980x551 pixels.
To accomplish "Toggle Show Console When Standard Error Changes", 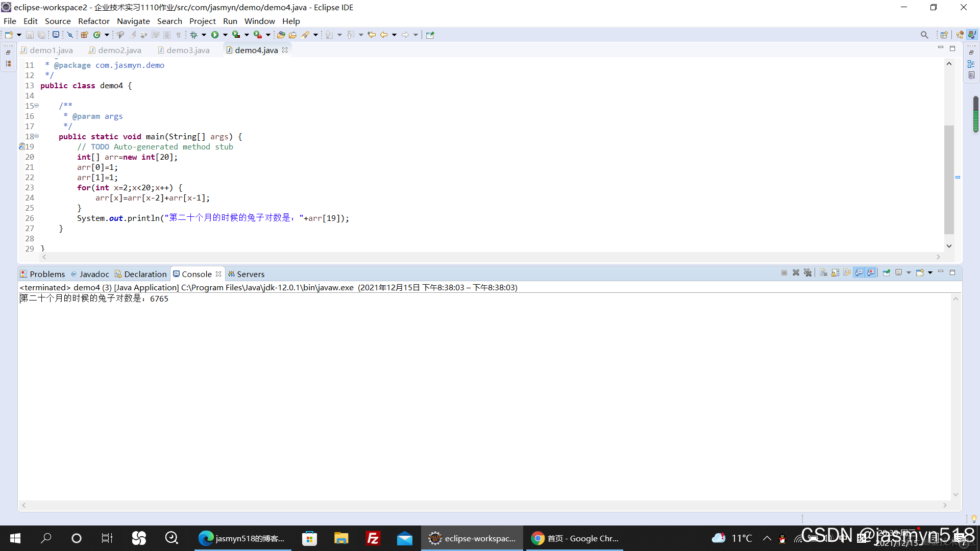I will click(871, 273).
